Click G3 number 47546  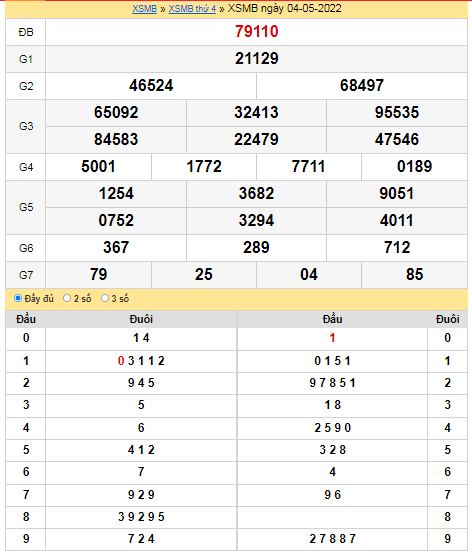[x=397, y=140]
